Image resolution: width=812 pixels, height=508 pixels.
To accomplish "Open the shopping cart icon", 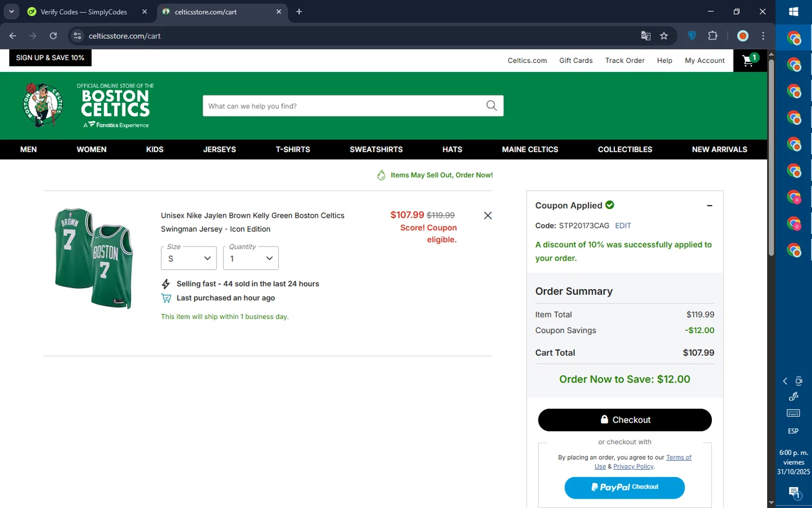I will 750,60.
